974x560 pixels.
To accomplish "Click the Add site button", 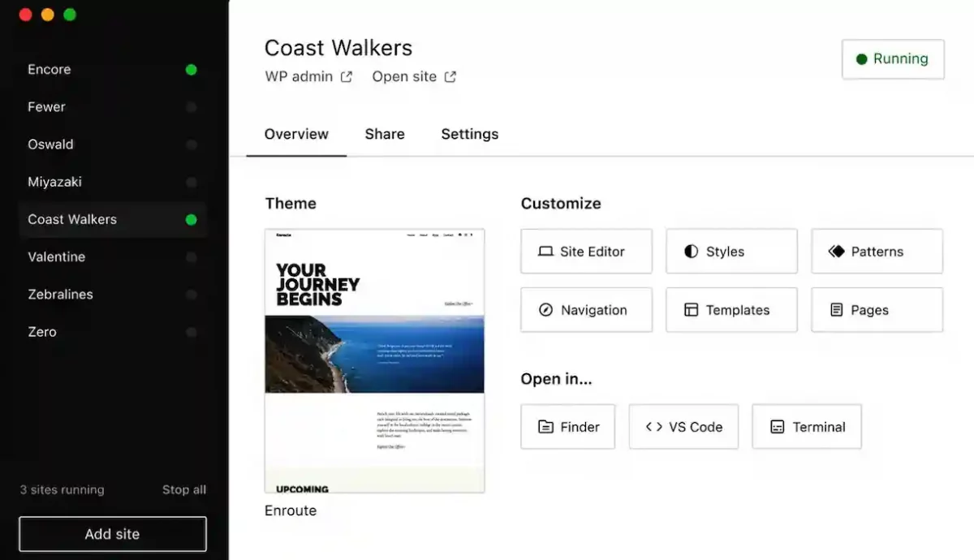I will coord(113,534).
